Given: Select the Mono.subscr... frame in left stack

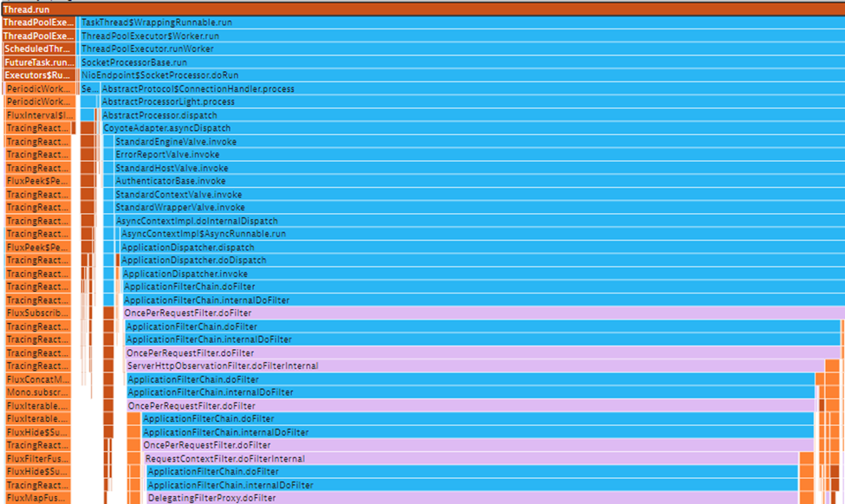Looking at the screenshot, I should (38, 392).
